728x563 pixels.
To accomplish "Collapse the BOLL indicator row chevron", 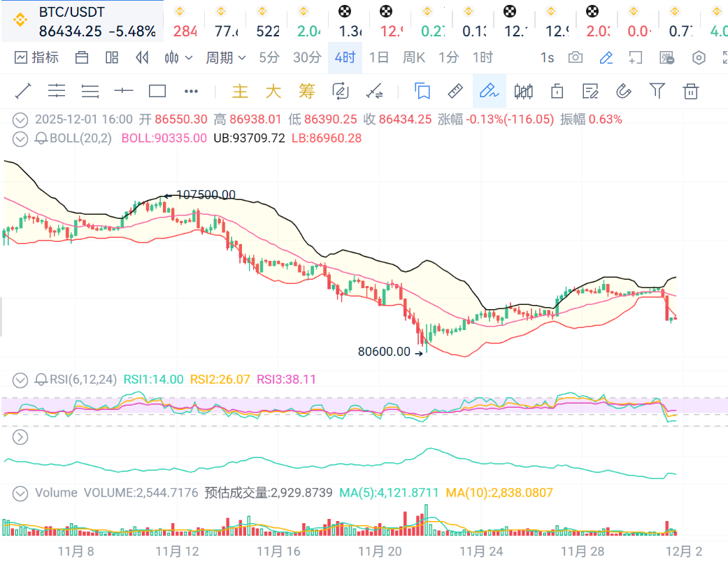I will pos(21,138).
